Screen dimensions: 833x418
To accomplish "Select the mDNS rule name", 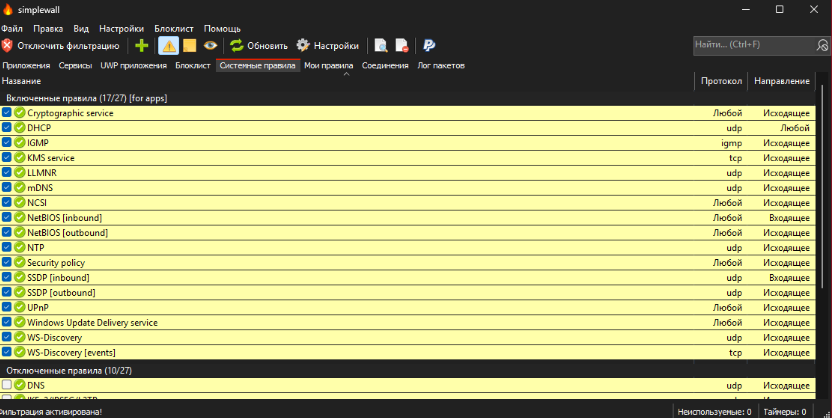I will (40, 187).
